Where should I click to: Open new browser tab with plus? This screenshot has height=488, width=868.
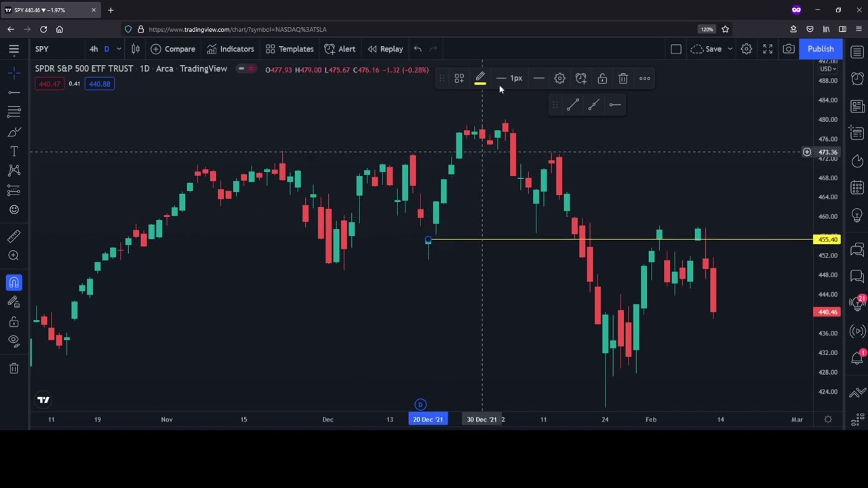tap(111, 10)
